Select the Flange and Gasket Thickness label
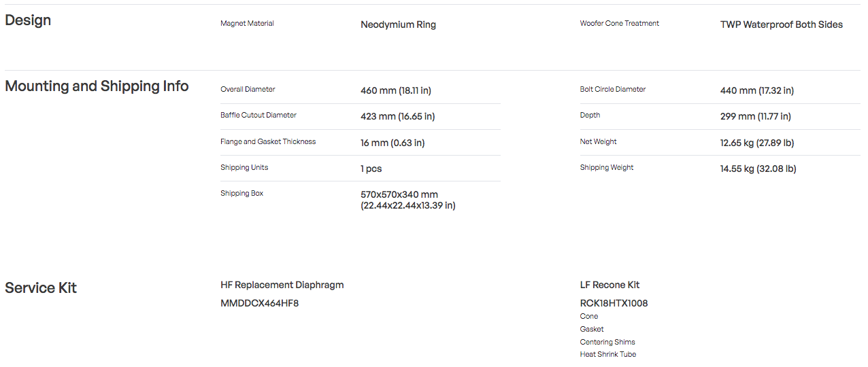 click(x=268, y=141)
